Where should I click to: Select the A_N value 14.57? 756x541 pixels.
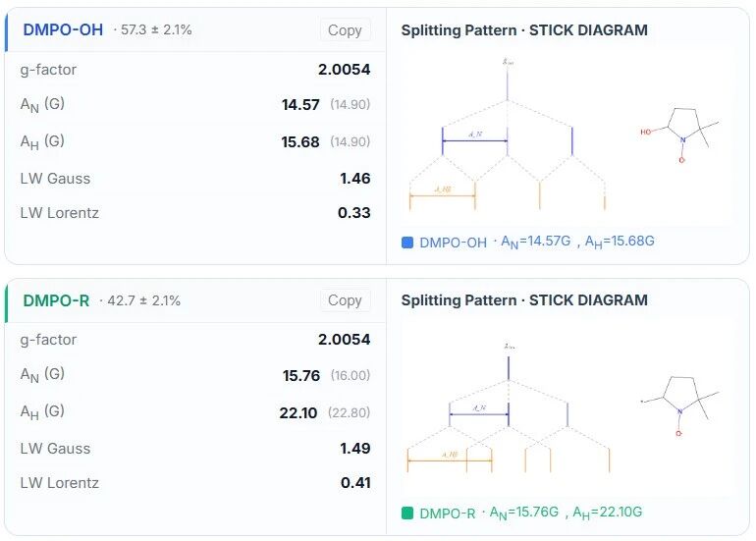pyautogui.click(x=300, y=104)
